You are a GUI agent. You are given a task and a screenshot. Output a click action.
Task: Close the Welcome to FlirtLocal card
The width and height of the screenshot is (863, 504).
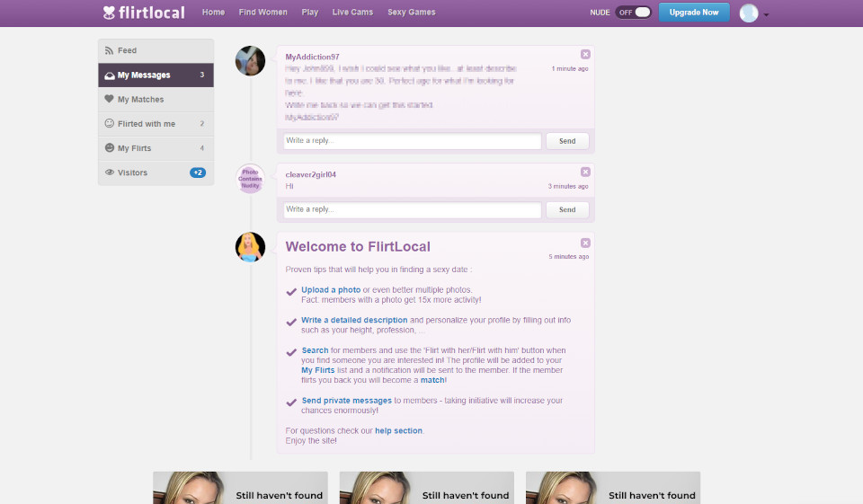pyautogui.click(x=585, y=243)
